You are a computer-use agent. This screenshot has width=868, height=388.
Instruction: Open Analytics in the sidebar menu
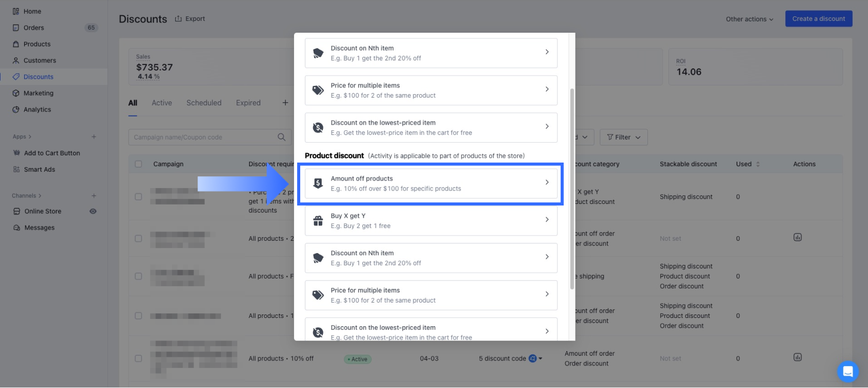[x=37, y=109]
